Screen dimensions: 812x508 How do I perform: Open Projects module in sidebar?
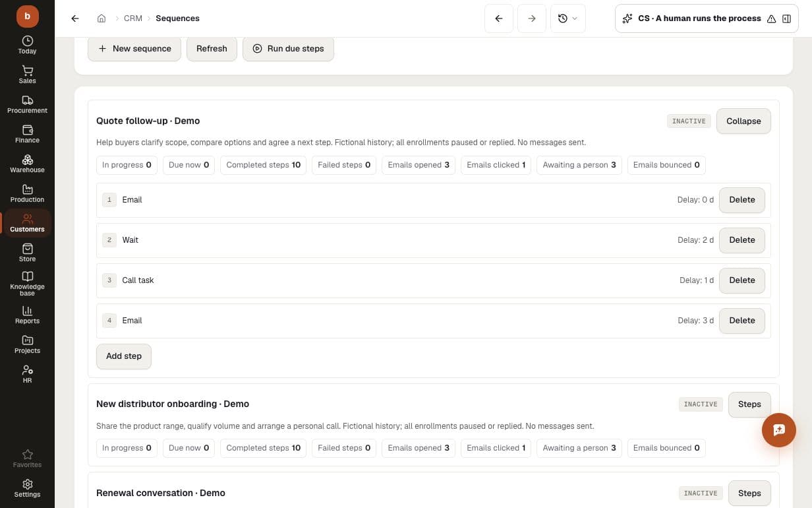(27, 344)
